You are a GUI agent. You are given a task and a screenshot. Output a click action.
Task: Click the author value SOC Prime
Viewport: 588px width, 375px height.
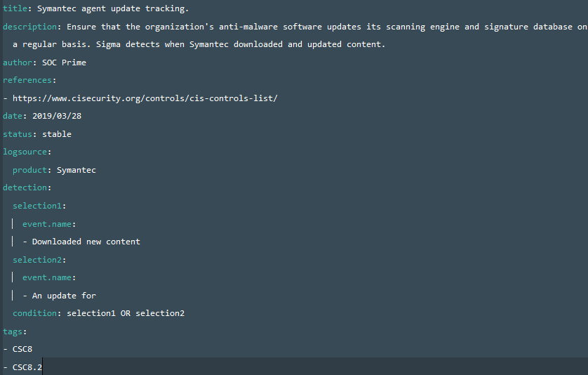[64, 63]
